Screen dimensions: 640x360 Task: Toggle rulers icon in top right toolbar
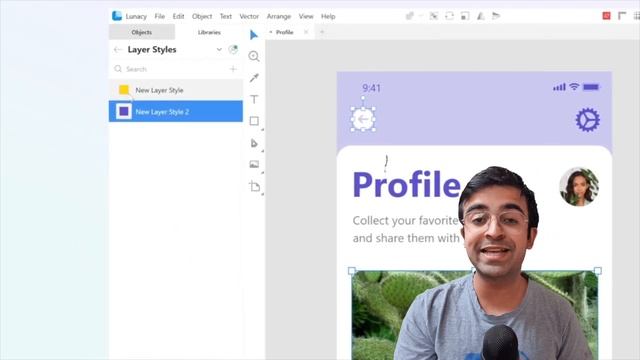(x=622, y=16)
